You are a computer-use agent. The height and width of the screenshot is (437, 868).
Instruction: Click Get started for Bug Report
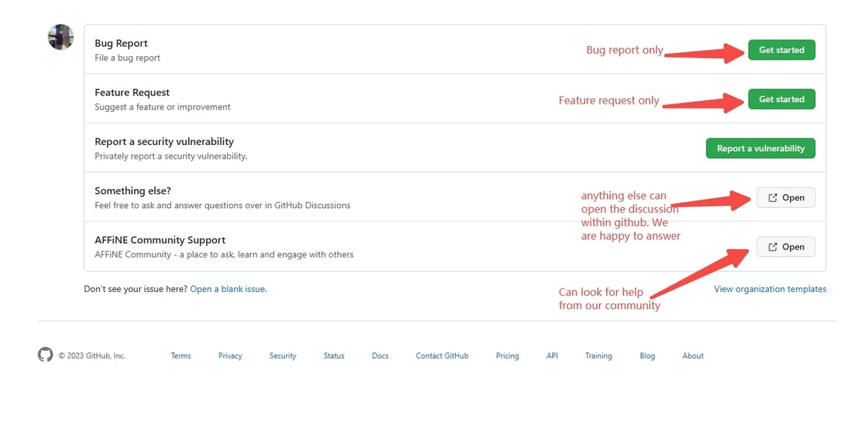pos(782,50)
